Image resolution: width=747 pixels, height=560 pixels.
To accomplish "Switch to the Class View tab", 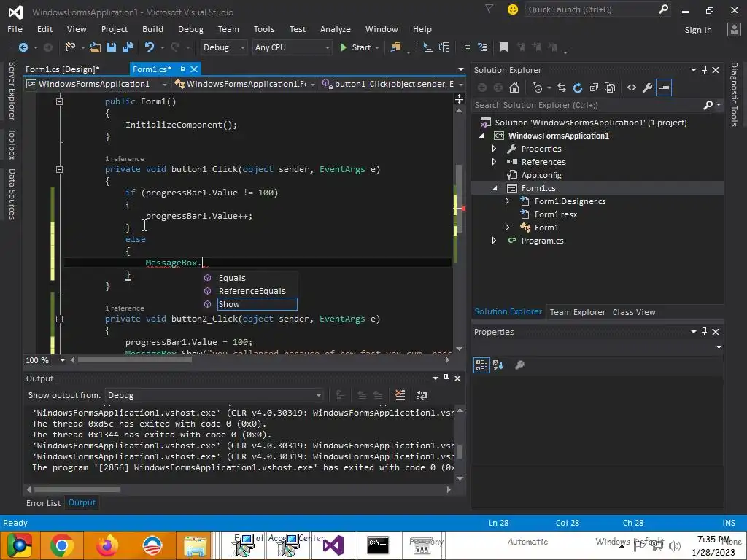I will (x=634, y=312).
